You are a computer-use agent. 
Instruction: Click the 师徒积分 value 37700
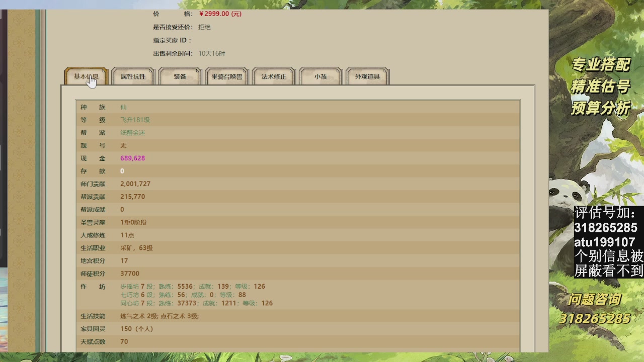[130, 274]
